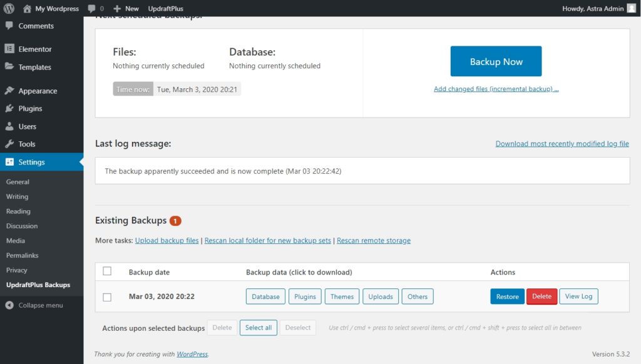Image resolution: width=641 pixels, height=364 pixels.
Task: Click the Backup Now button
Action: click(496, 61)
